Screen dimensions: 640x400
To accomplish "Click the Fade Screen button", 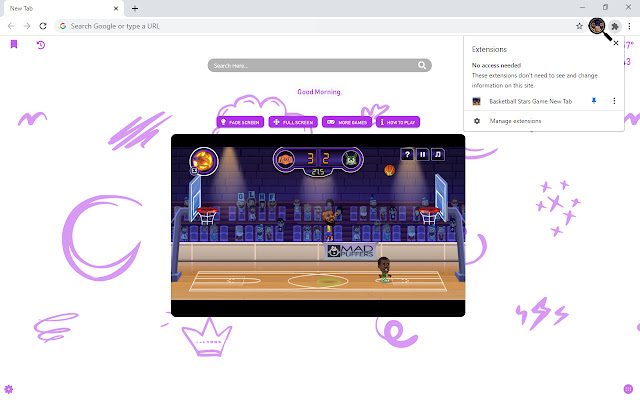I will pyautogui.click(x=240, y=122).
